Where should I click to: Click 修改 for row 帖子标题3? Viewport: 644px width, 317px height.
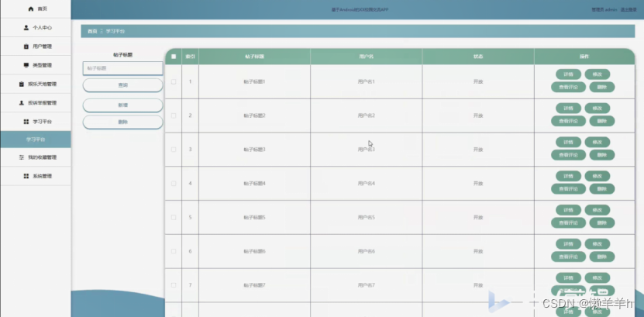coord(598,142)
